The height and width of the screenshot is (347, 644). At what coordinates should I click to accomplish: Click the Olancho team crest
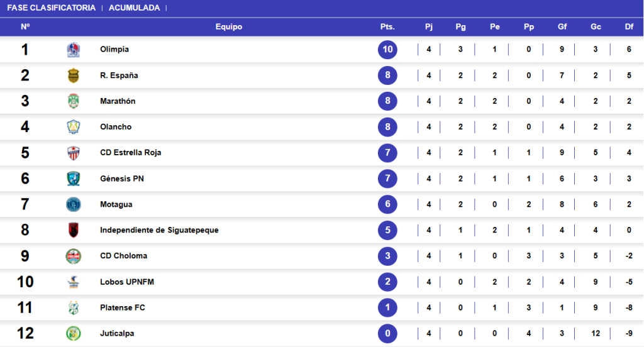(x=73, y=127)
